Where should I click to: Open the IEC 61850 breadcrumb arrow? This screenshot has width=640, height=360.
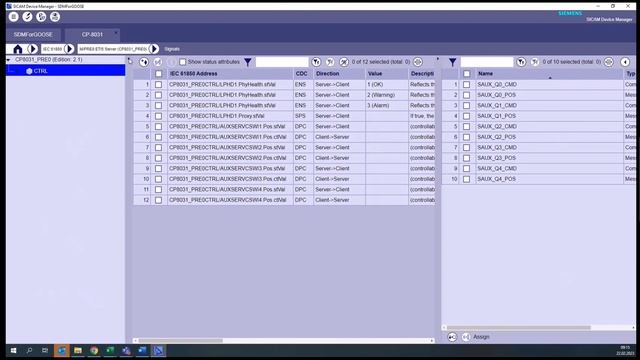tap(69, 49)
